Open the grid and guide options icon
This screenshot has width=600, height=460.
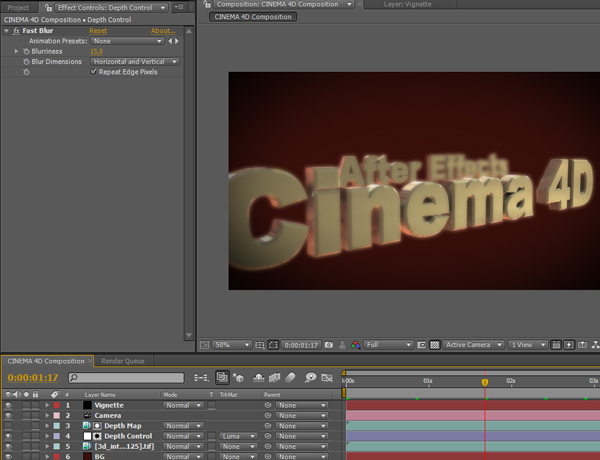[x=260, y=345]
